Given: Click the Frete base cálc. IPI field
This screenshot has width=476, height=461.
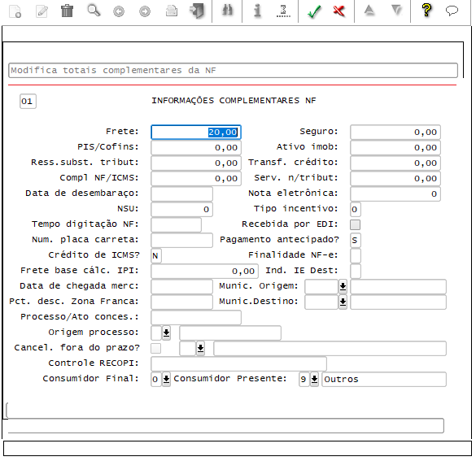Looking at the screenshot, I should (x=204, y=271).
